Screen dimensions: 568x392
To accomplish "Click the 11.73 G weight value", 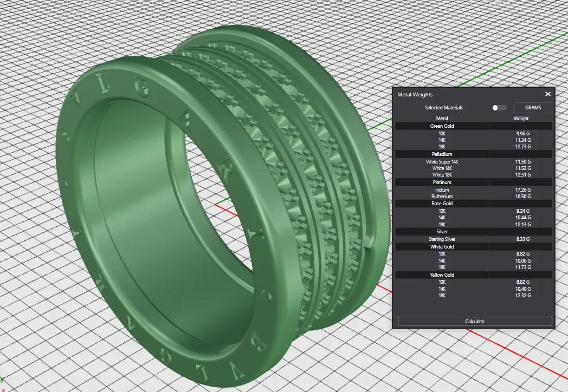I will (522, 267).
